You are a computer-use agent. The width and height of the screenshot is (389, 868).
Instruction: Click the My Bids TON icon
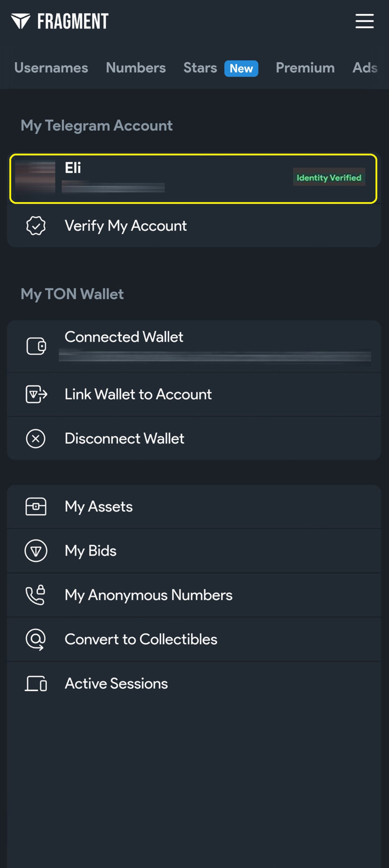click(36, 551)
